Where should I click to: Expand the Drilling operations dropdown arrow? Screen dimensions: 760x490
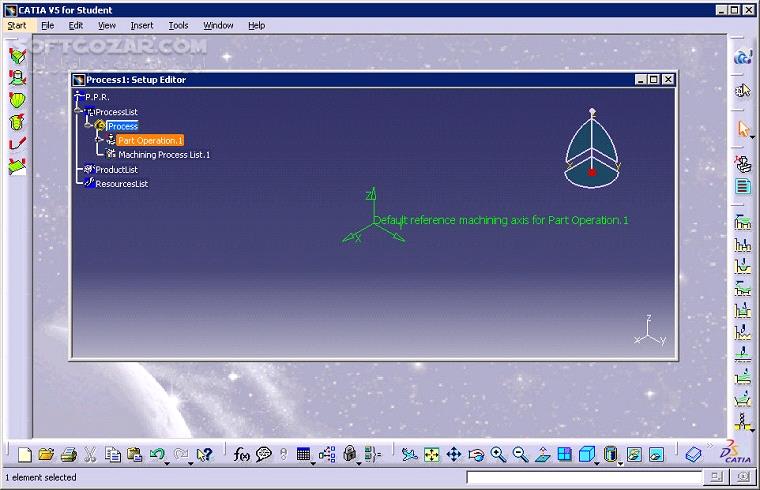coord(752,430)
